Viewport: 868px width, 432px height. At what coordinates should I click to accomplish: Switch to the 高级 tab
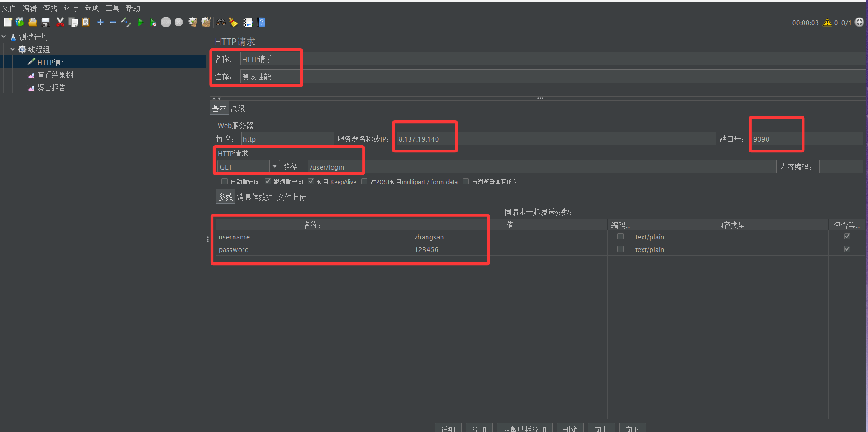238,108
